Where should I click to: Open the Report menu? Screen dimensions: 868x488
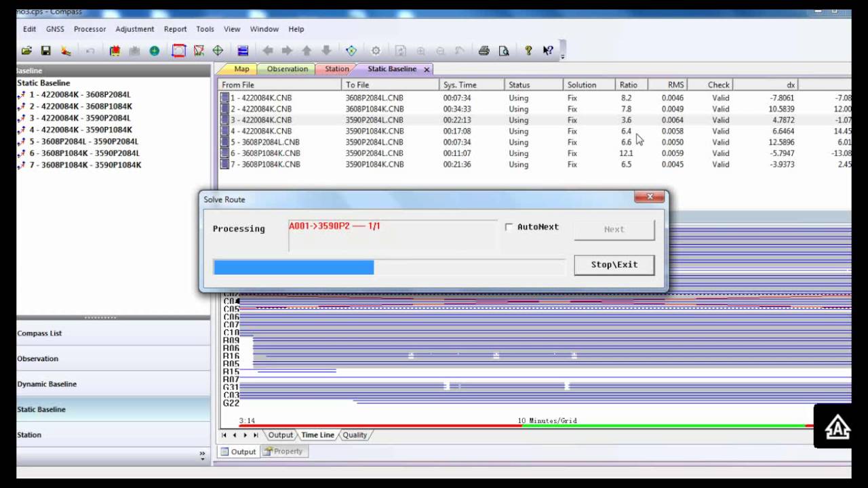click(175, 29)
